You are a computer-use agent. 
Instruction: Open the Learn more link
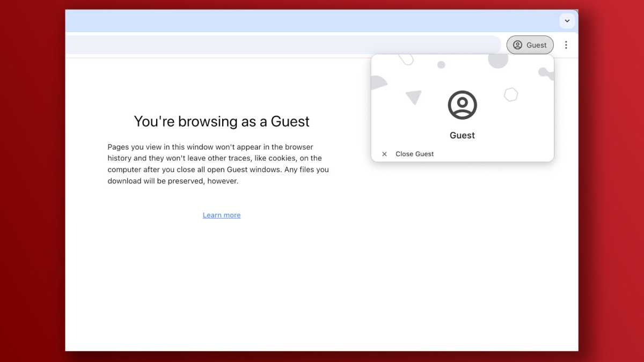[x=222, y=215]
